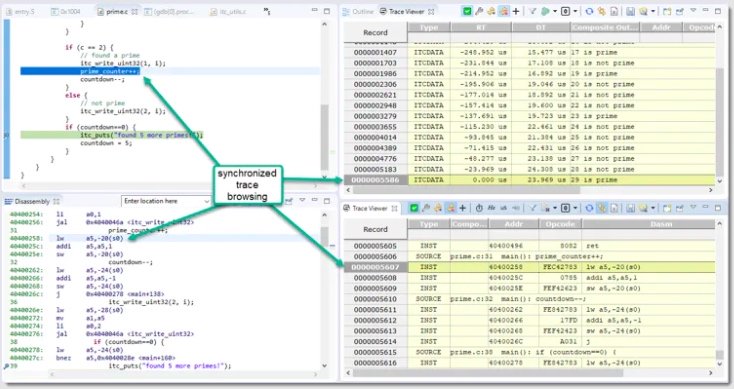Toggle the orange link icon in upper Trace Viewer toolbar
Screen dimensions: 734x389
click(602, 11)
